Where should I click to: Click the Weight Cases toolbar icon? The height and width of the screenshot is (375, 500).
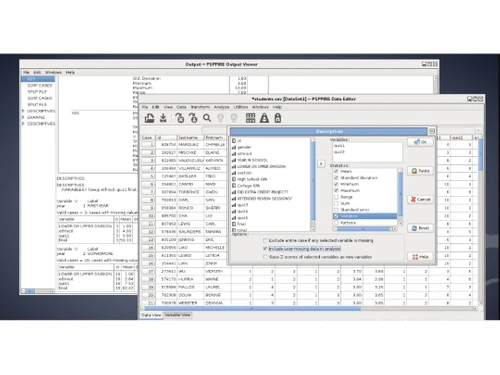tap(264, 118)
